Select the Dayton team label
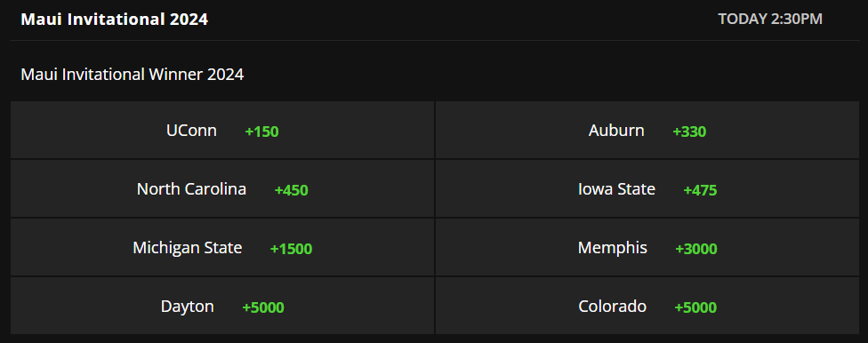This screenshot has width=868, height=343. (x=187, y=307)
